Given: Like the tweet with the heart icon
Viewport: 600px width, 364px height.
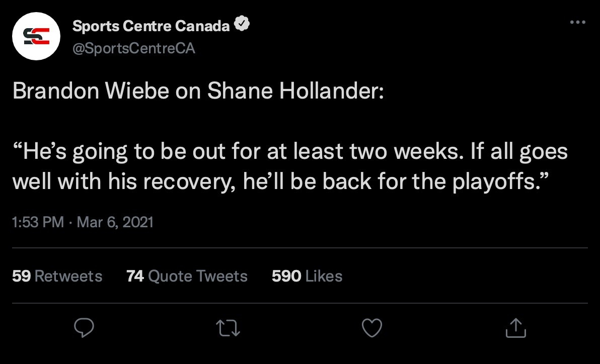Looking at the screenshot, I should (372, 328).
